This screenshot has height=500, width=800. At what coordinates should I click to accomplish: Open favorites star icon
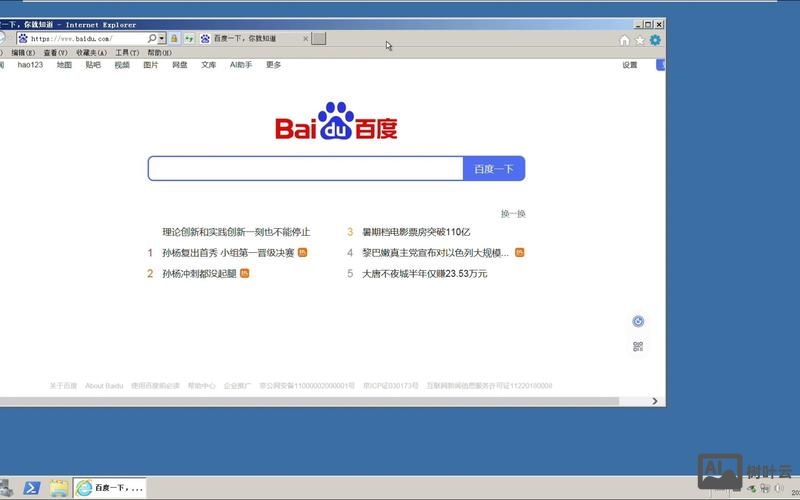(x=640, y=40)
